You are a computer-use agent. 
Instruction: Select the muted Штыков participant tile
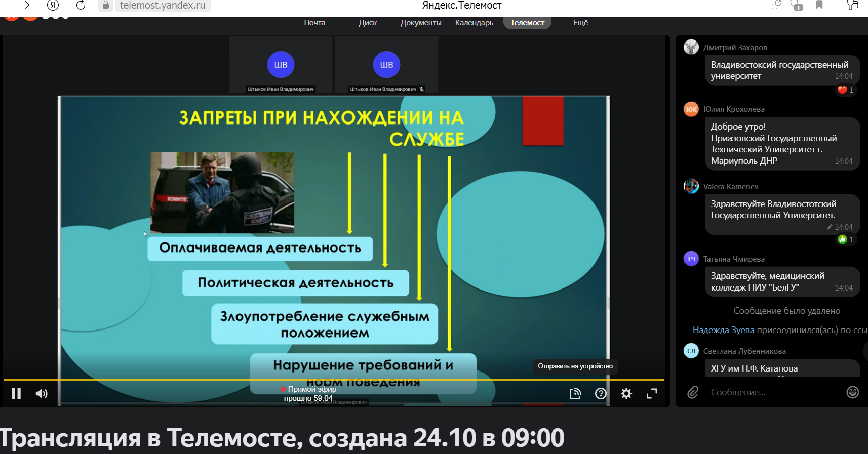point(386,65)
